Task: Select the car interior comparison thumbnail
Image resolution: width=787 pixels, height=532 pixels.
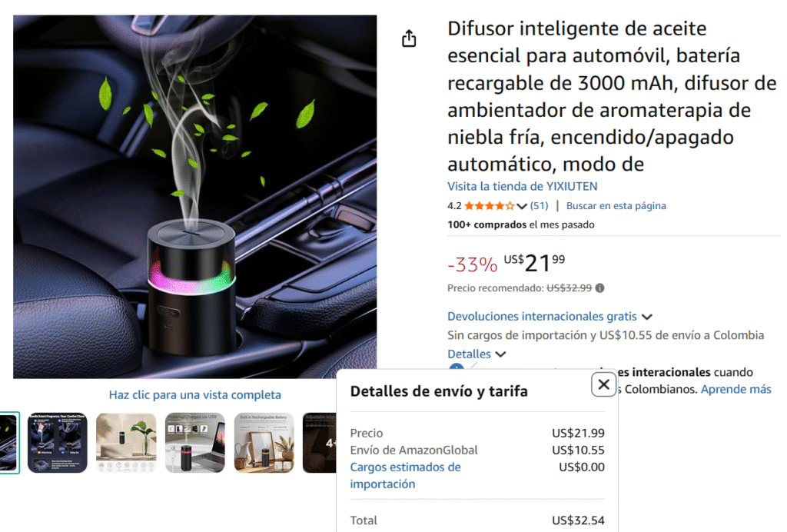Action: pyautogui.click(x=57, y=443)
